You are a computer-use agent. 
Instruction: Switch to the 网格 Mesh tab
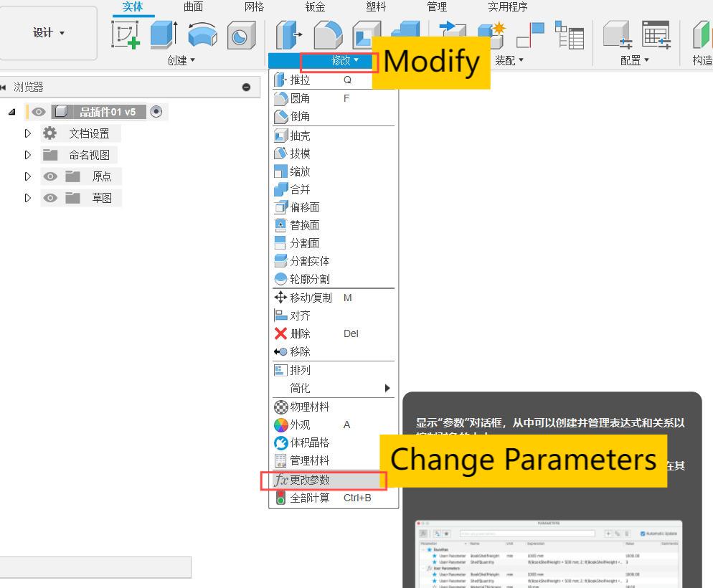coord(254,7)
